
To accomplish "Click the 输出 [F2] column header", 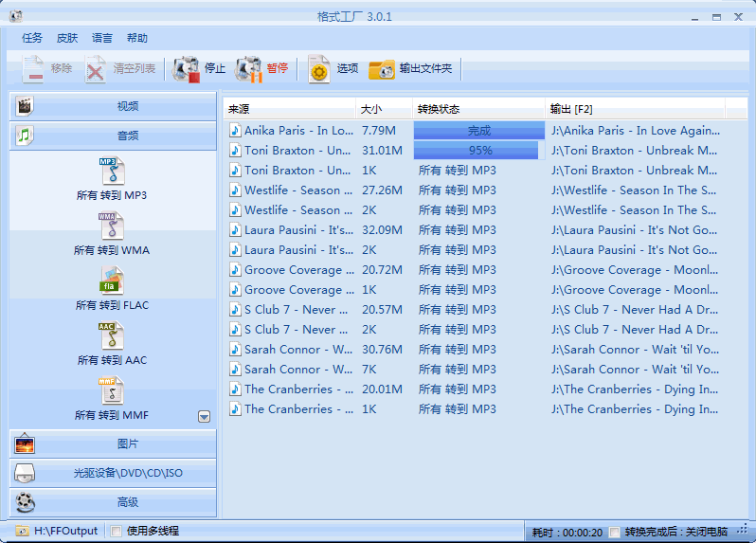I will click(635, 109).
